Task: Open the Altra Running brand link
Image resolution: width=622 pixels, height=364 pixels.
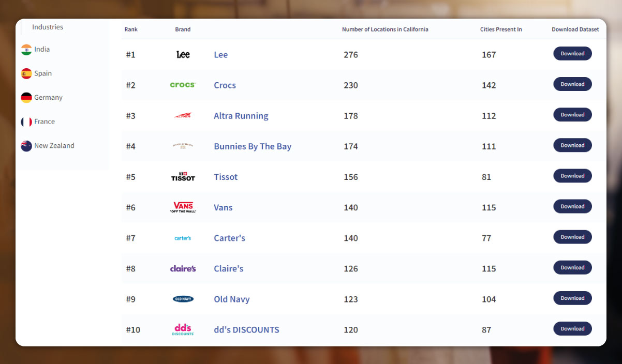Action: point(241,116)
